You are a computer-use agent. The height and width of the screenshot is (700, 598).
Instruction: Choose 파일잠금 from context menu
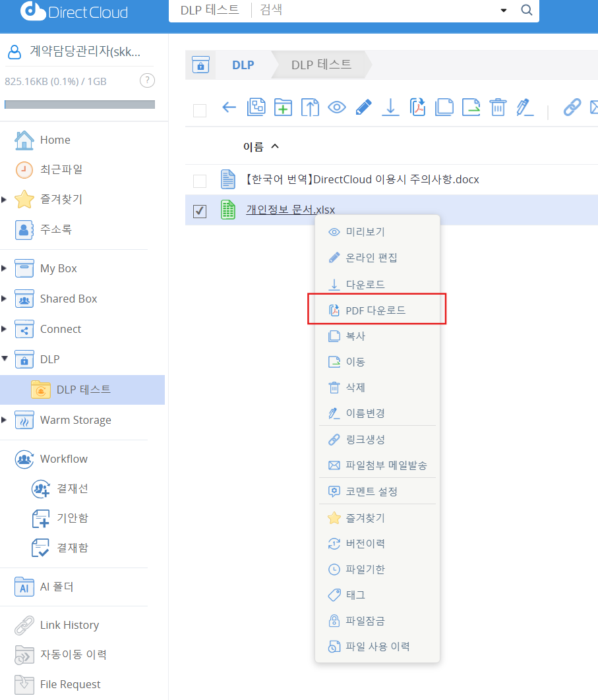pos(377,621)
